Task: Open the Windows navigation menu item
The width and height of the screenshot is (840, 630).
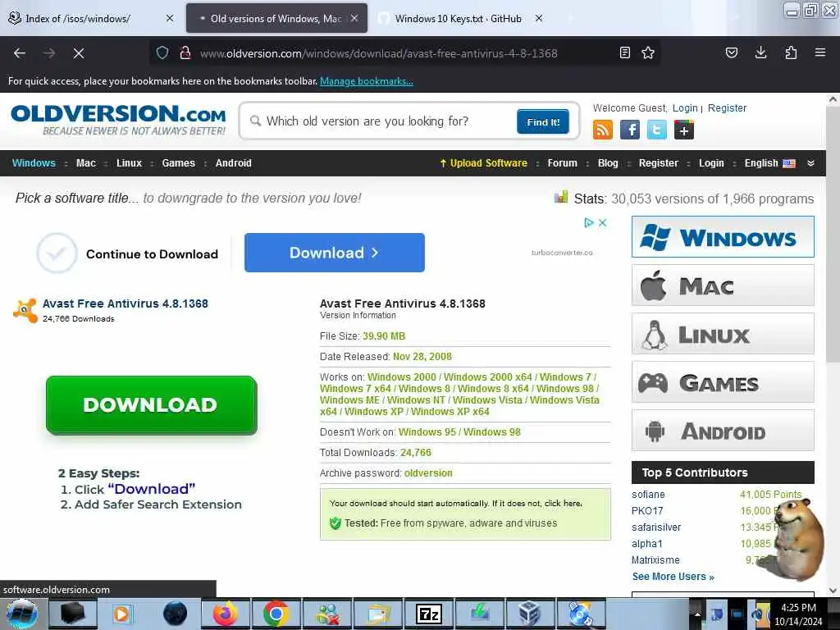Action: 34,163
